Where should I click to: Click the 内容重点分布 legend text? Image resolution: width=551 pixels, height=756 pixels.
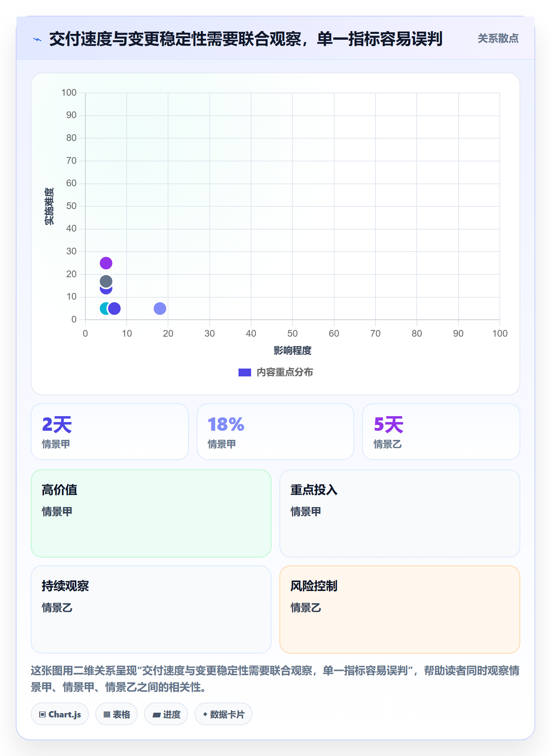[x=285, y=372]
